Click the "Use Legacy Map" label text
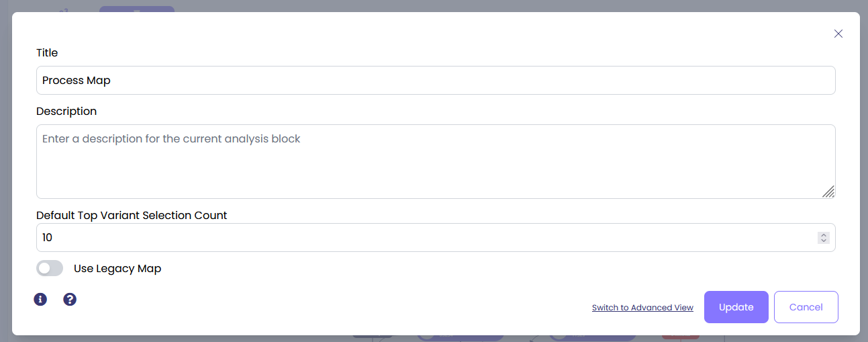This screenshot has width=868, height=342. click(117, 269)
